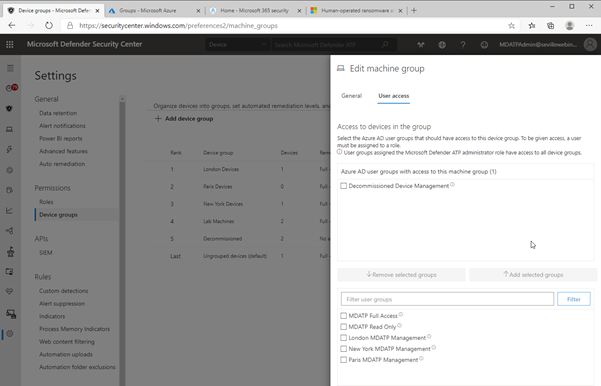Screen dimensions: 601x386
Task: Add this page to favorites star
Action: pyautogui.click(x=511, y=26)
